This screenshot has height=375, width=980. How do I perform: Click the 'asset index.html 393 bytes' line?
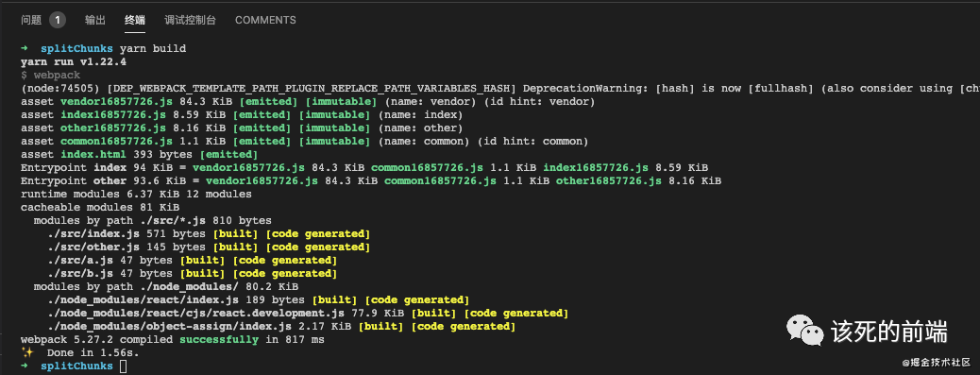coord(139,154)
